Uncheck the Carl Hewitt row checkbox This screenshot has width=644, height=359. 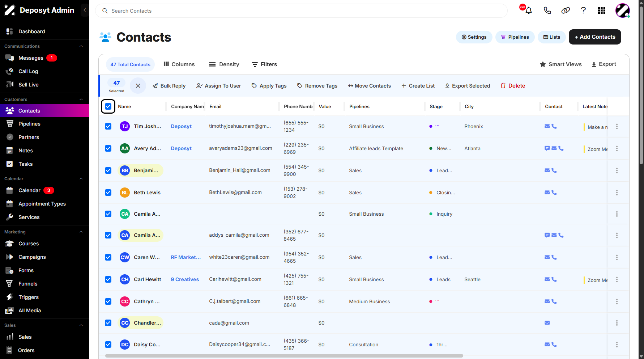pyautogui.click(x=108, y=279)
